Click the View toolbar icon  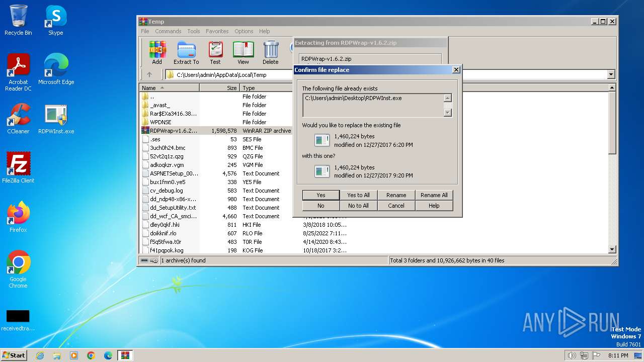243,53
